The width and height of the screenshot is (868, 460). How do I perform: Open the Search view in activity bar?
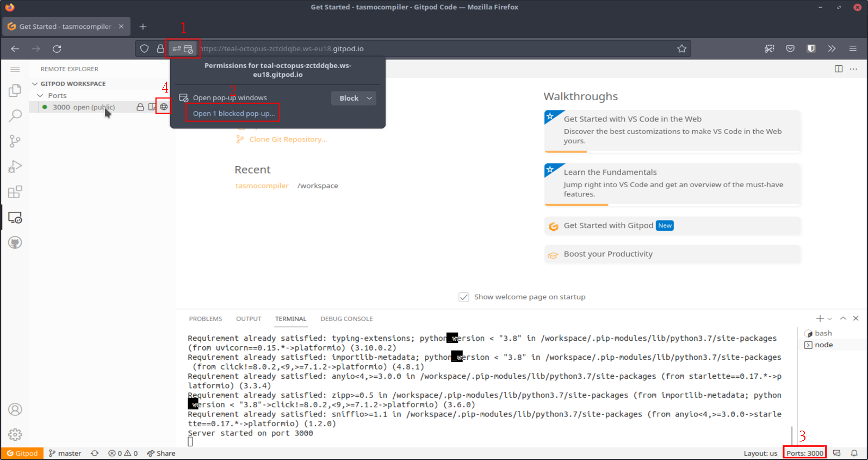15,115
